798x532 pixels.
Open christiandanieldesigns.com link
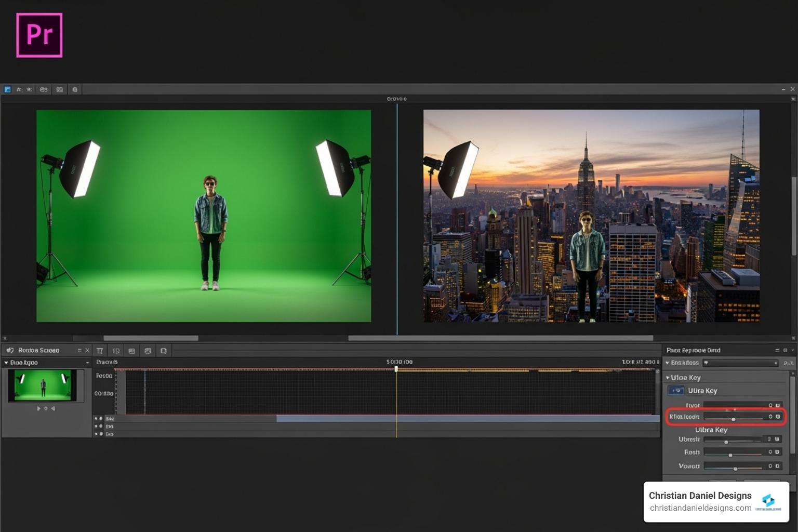click(700, 508)
